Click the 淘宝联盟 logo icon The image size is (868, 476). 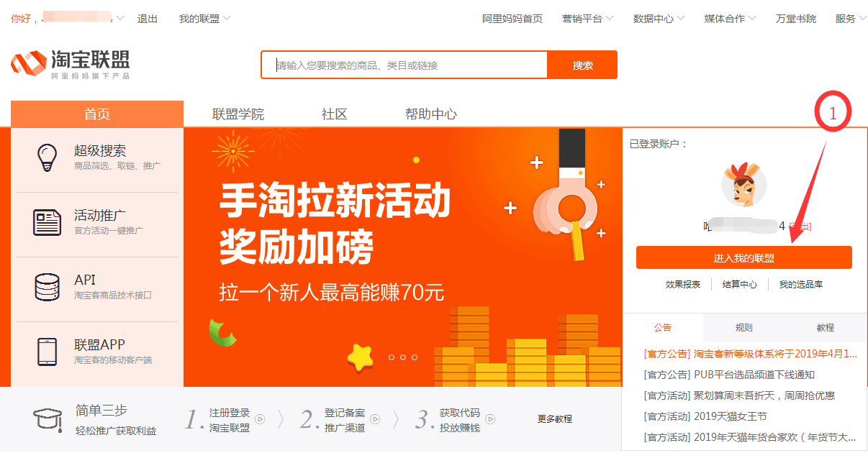click(x=28, y=63)
